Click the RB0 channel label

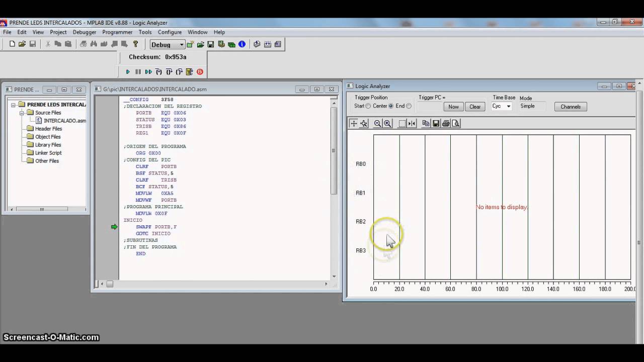[361, 164]
